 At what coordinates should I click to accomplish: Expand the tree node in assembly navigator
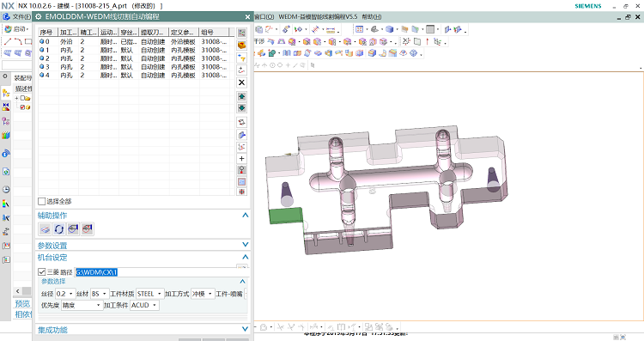click(17, 98)
